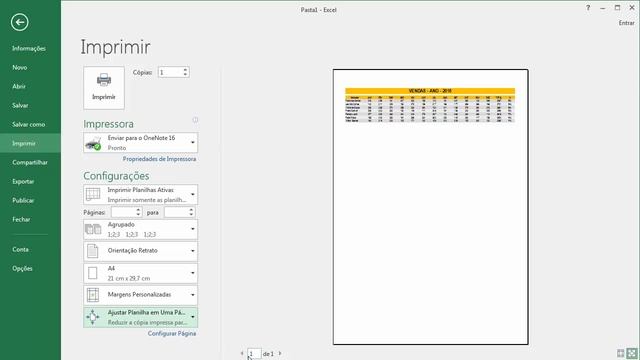Minimize the Excel window
Image resolution: width=640 pixels, height=360 pixels.
tap(603, 8)
